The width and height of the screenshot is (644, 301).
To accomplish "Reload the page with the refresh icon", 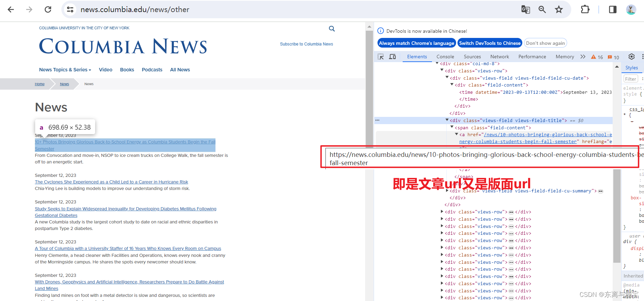I will [x=48, y=10].
